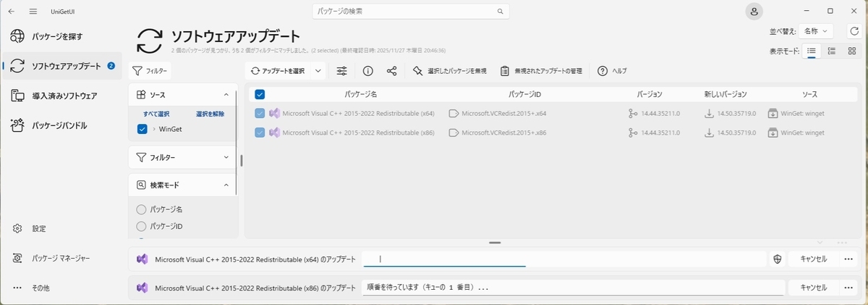The height and width of the screenshot is (305, 868).
Task: Open dropdown arrow beside アップデートを選択
Action: click(x=318, y=71)
